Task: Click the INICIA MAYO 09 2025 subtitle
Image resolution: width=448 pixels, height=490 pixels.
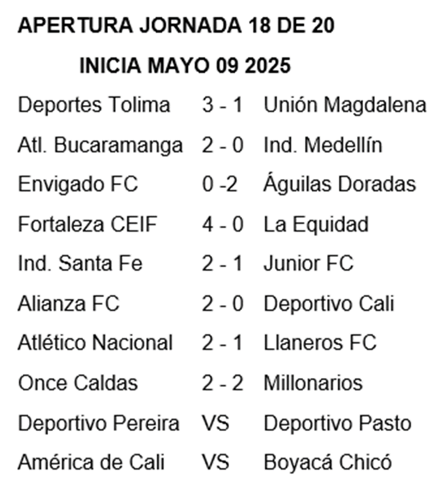Action: [185, 66]
